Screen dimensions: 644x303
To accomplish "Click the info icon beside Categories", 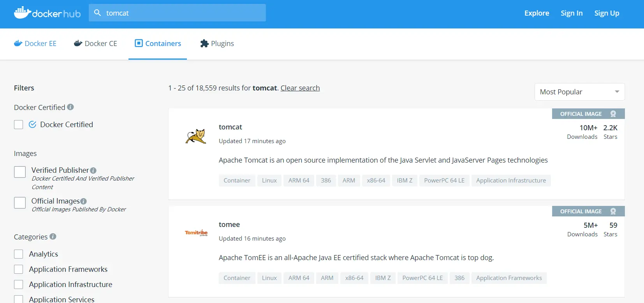I will 53,236.
